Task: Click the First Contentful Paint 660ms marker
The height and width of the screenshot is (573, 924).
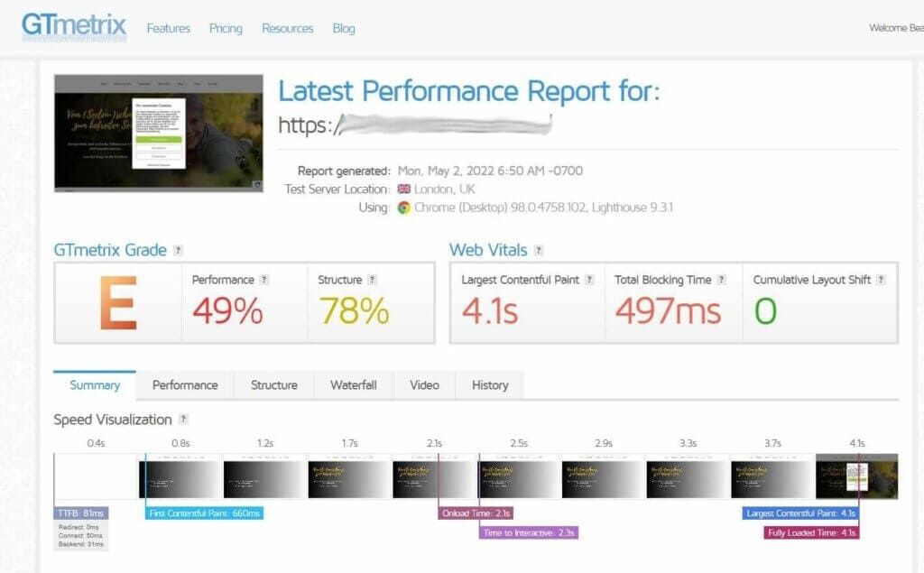Action: (x=205, y=513)
